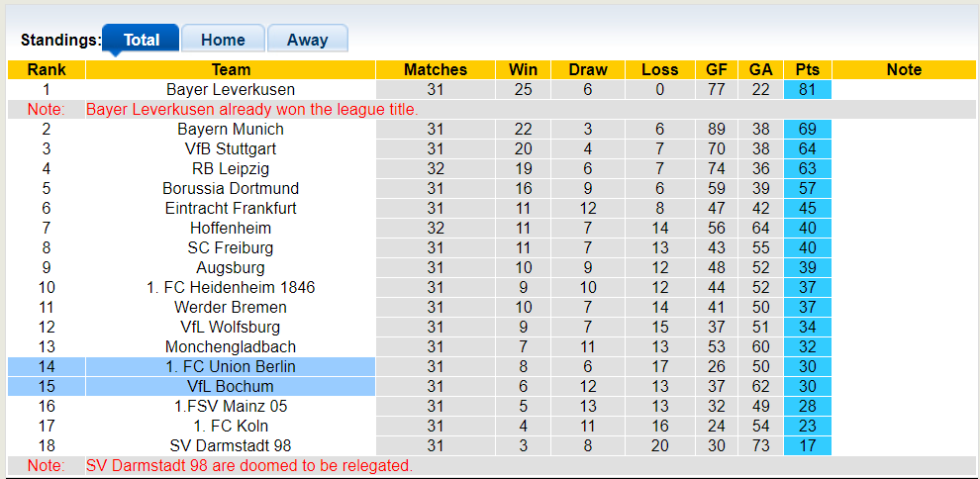Click the SC Freiburg team link
This screenshot has width=980, height=479.
point(231,247)
